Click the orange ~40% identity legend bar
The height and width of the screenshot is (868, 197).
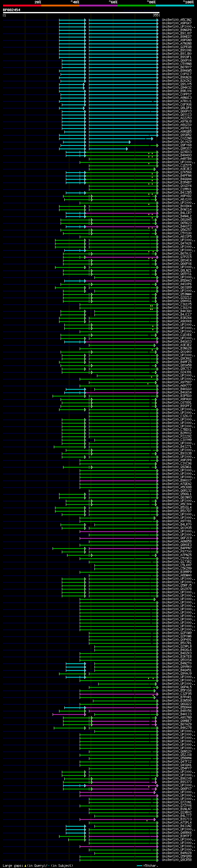(60, 6)
